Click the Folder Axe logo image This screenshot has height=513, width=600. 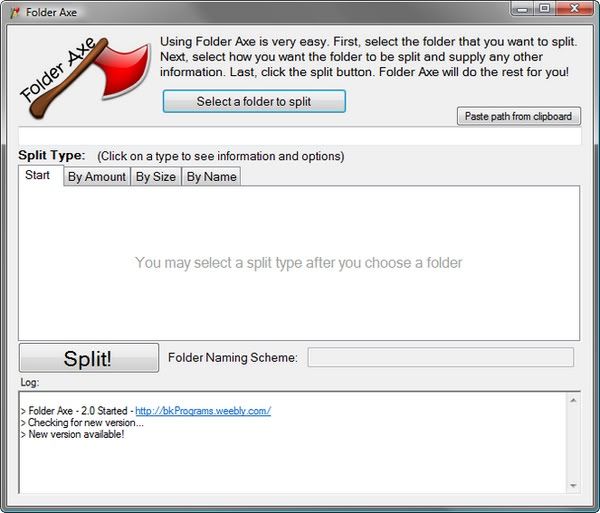tap(85, 77)
